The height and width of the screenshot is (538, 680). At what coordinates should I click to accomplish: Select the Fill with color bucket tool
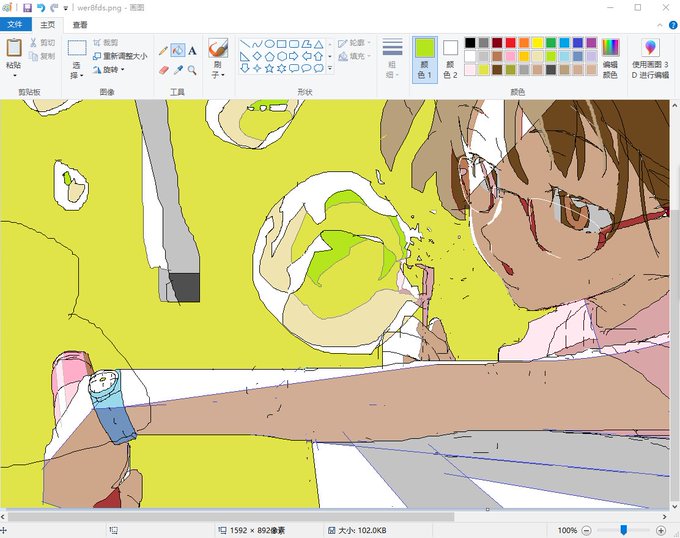(177, 50)
